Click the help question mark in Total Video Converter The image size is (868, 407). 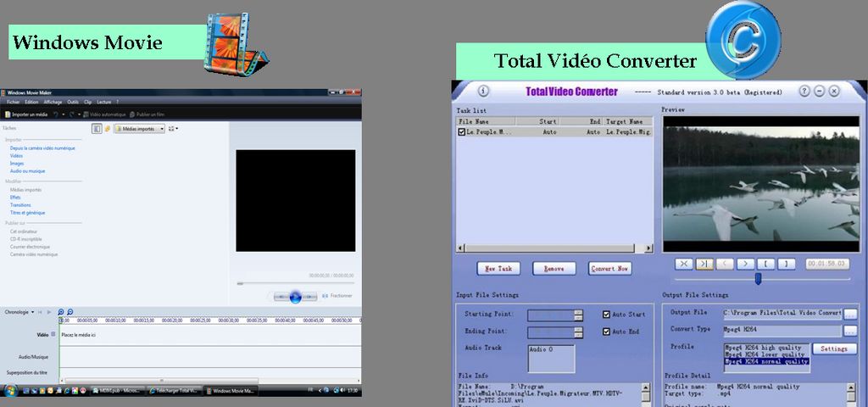point(804,92)
